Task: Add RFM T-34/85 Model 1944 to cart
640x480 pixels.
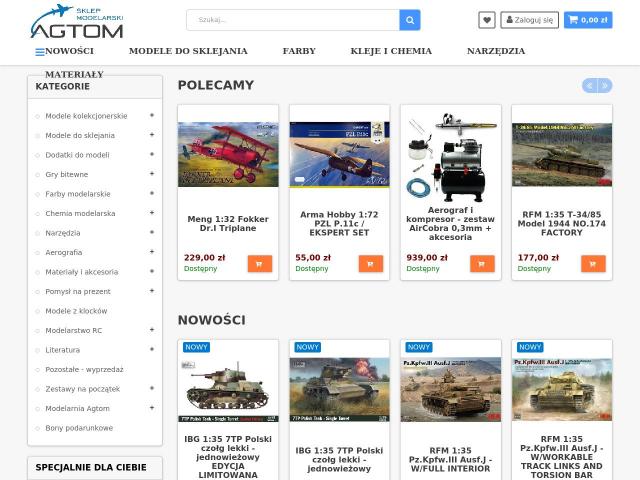Action: click(x=593, y=264)
